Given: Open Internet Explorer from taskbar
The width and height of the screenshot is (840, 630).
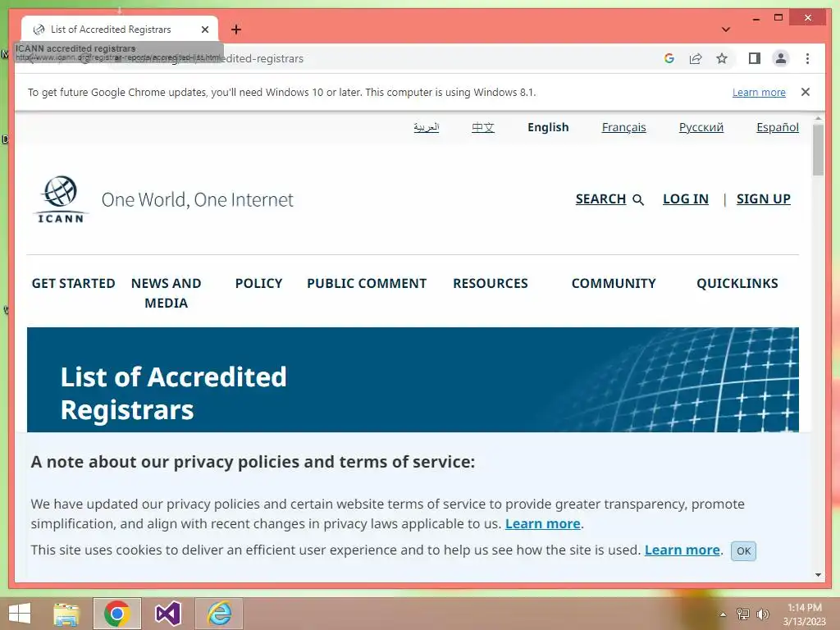Looking at the screenshot, I should point(219,614).
